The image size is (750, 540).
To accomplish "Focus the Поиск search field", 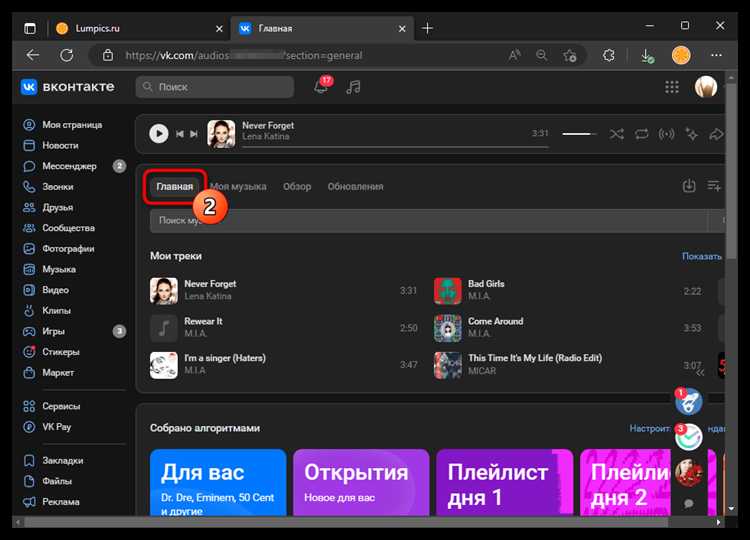I will (x=215, y=87).
